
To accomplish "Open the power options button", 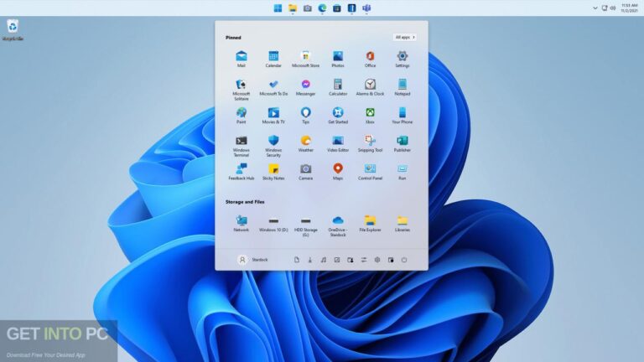I will pyautogui.click(x=404, y=260).
